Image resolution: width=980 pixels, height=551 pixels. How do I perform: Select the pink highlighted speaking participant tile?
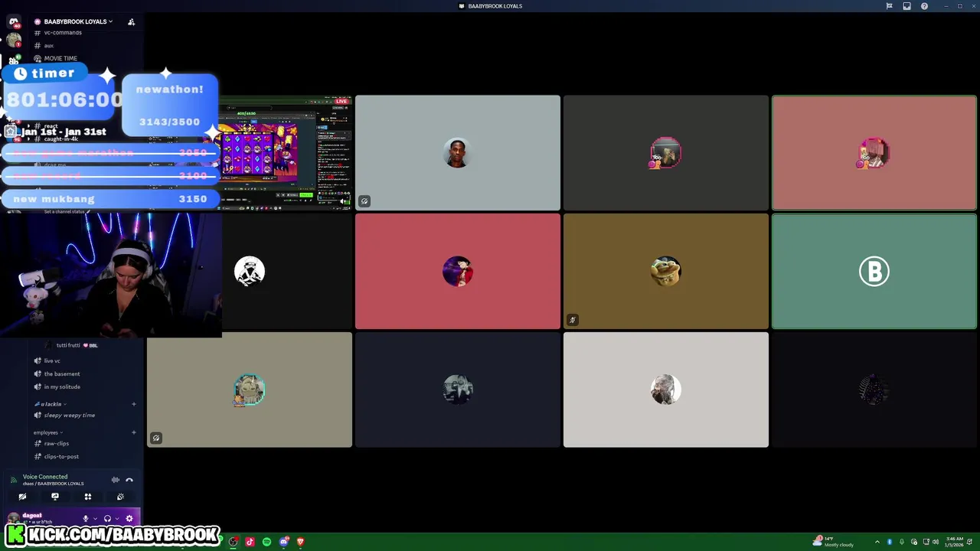click(874, 153)
